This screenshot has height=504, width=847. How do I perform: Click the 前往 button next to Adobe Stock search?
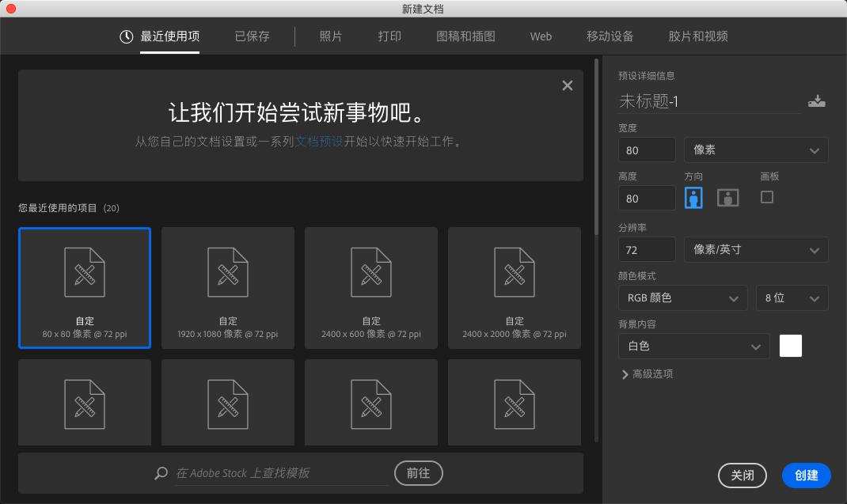[418, 472]
